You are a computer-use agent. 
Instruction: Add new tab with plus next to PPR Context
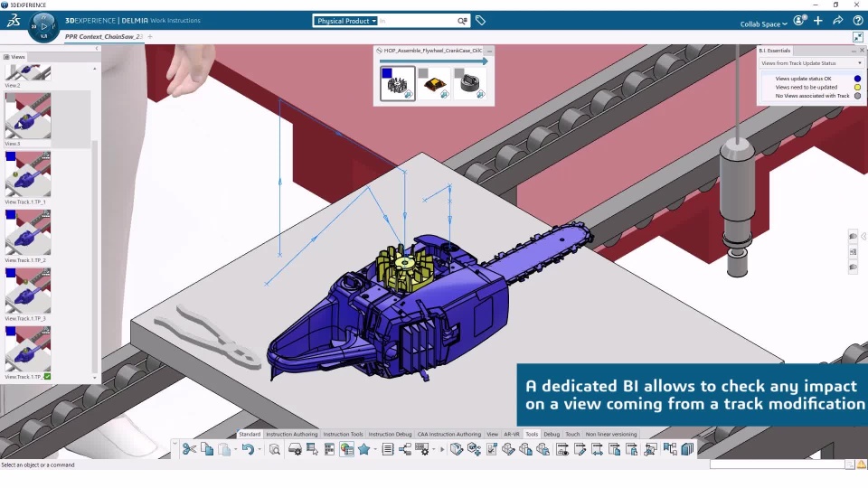(150, 36)
